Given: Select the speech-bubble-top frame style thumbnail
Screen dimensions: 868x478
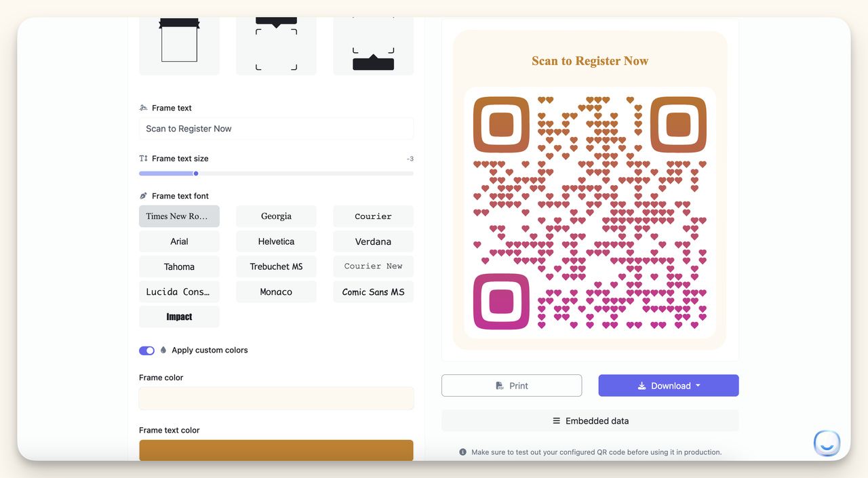Looking at the screenshot, I should [x=276, y=46].
